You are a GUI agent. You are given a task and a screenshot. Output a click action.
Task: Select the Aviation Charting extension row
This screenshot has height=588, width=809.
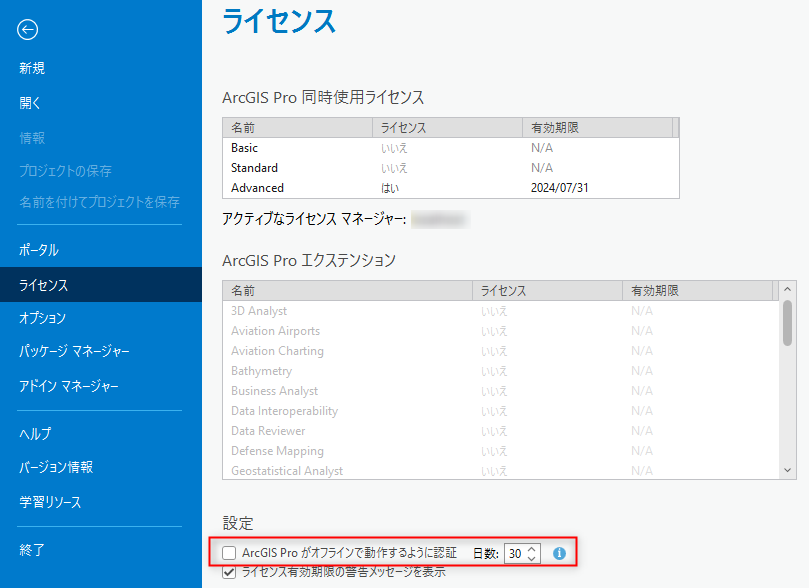(x=500, y=351)
